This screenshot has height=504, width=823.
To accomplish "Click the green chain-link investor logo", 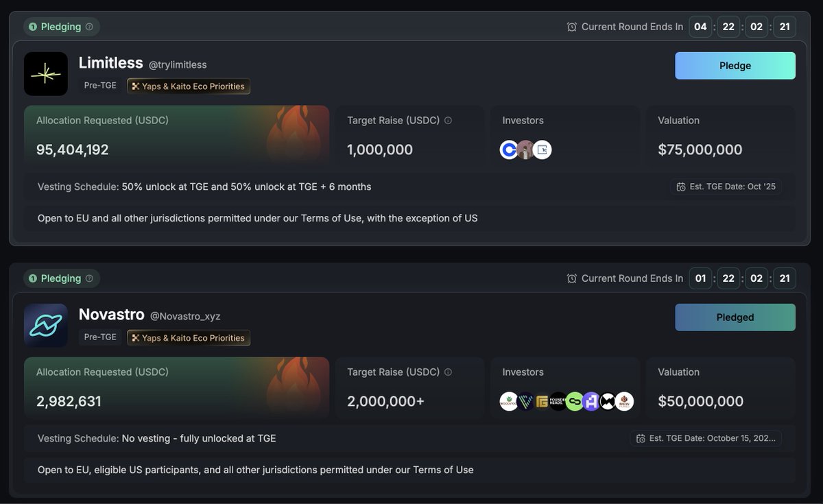I will [575, 401].
